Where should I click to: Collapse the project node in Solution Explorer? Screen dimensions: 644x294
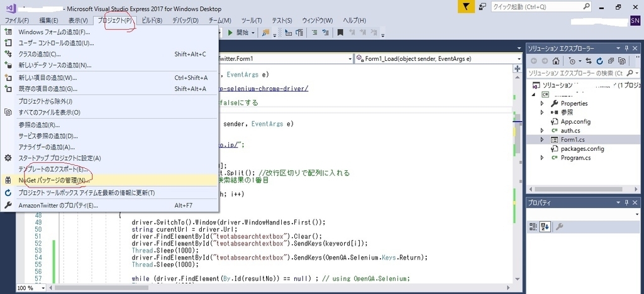pos(535,94)
